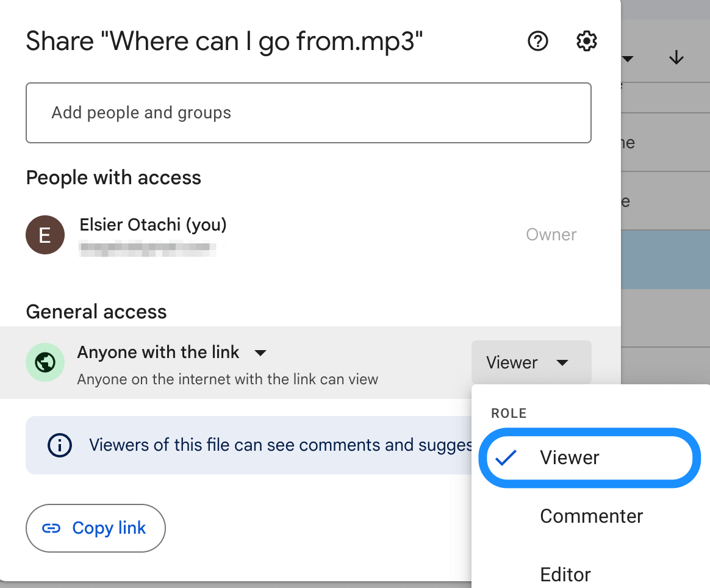Click the question mark icon near the dialog title
Image resolution: width=710 pixels, height=588 pixels.
(537, 41)
